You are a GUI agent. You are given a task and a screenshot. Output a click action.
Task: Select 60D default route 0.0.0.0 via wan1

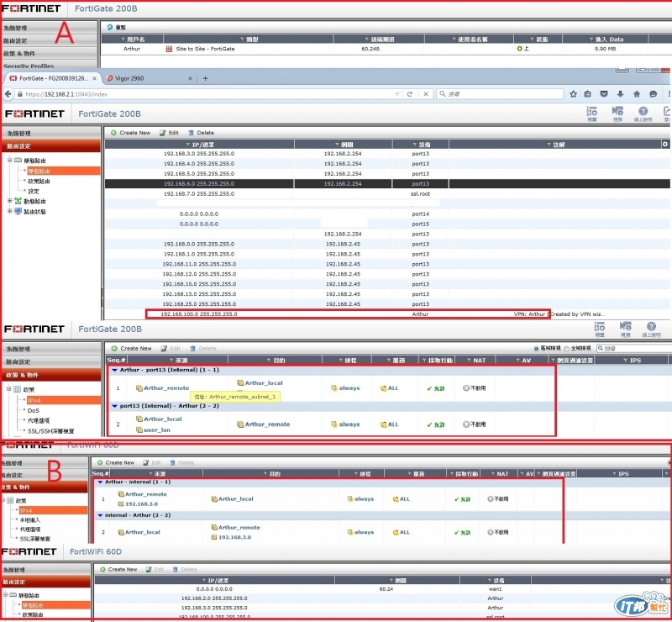click(x=381, y=589)
